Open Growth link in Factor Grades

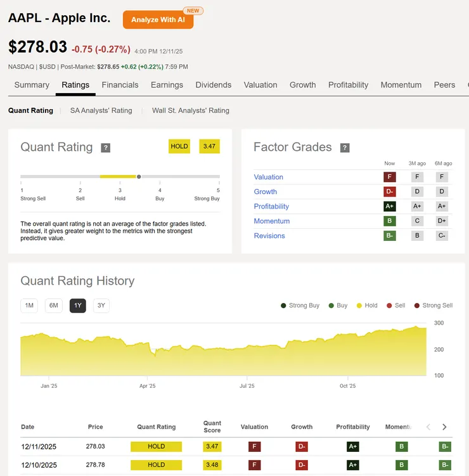point(266,191)
